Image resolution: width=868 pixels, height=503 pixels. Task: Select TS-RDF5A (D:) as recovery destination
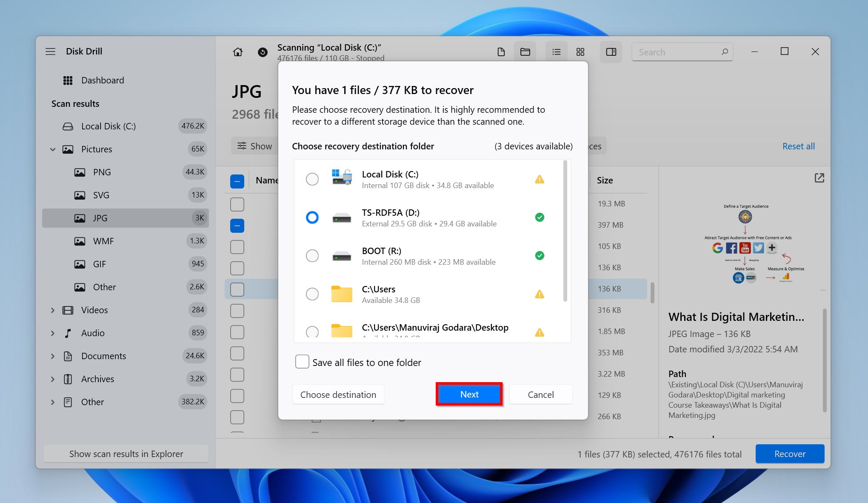(312, 217)
